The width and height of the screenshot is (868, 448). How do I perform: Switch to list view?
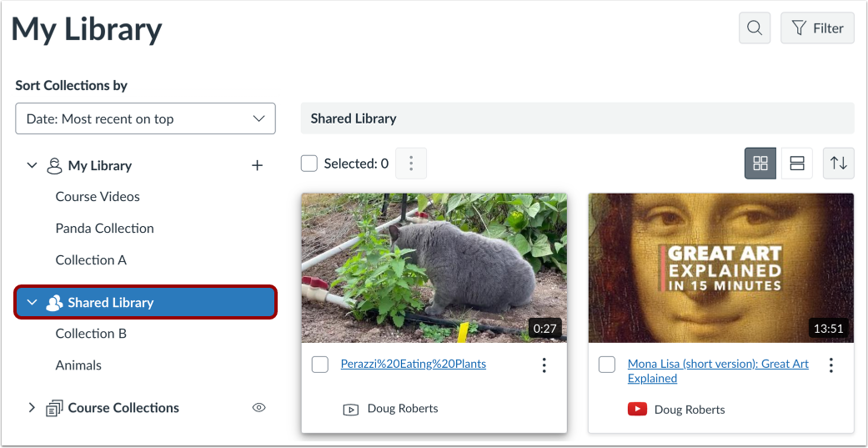(x=797, y=164)
